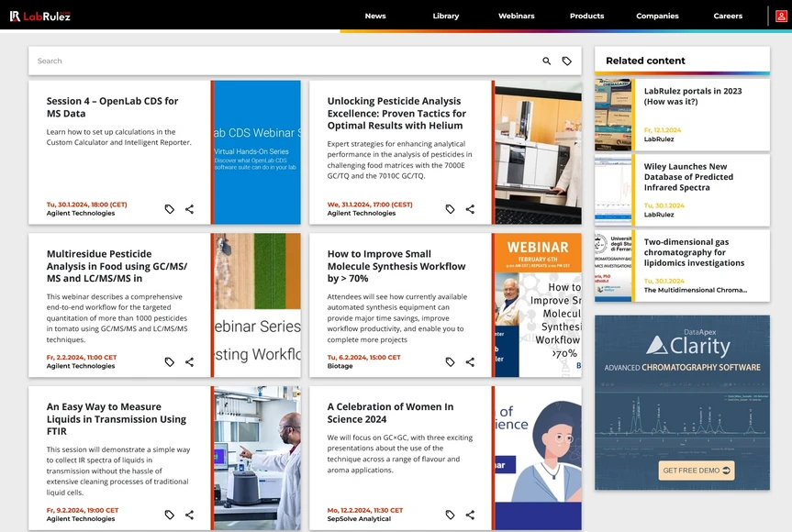Open LabRulez portals in 2023 article
The width and height of the screenshot is (792, 532).
(693, 96)
